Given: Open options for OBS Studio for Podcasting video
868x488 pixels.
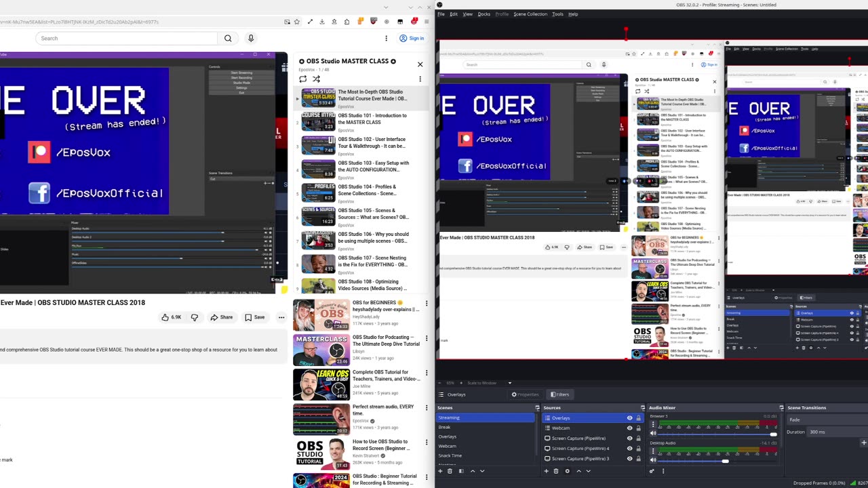Looking at the screenshot, I should point(427,338).
